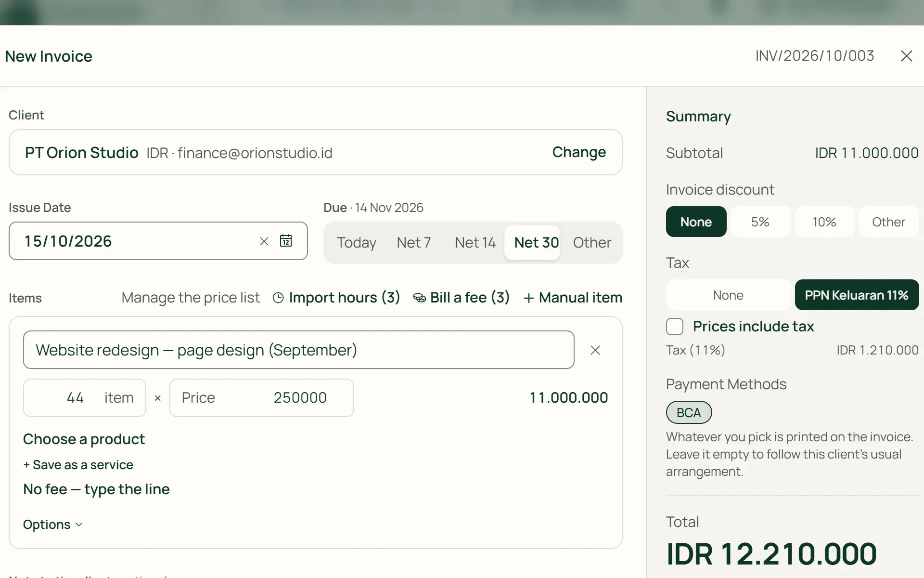This screenshot has width=924, height=578.
Task: Toggle Prices include tax checkbox
Action: tap(674, 327)
